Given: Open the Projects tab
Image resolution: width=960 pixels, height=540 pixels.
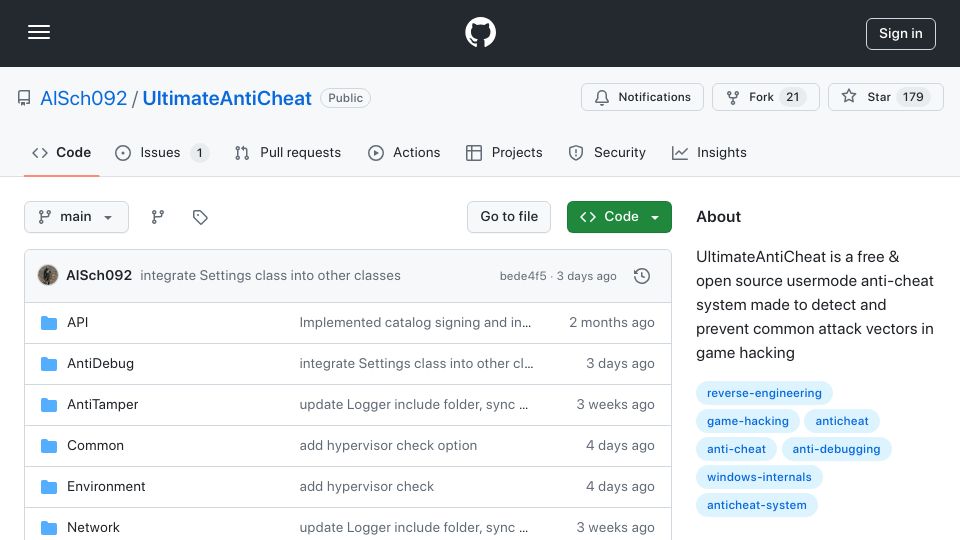Looking at the screenshot, I should point(504,152).
